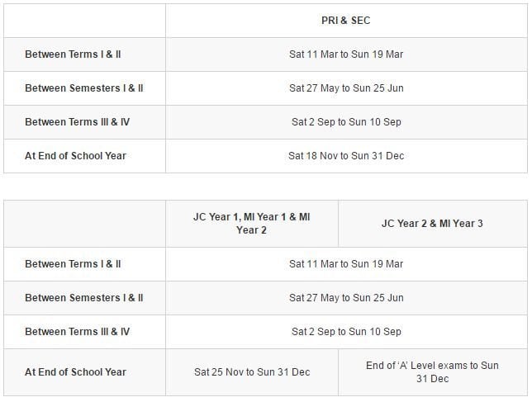Click the Sat 25 Nov to Sun 31 Dec cell

(252, 372)
